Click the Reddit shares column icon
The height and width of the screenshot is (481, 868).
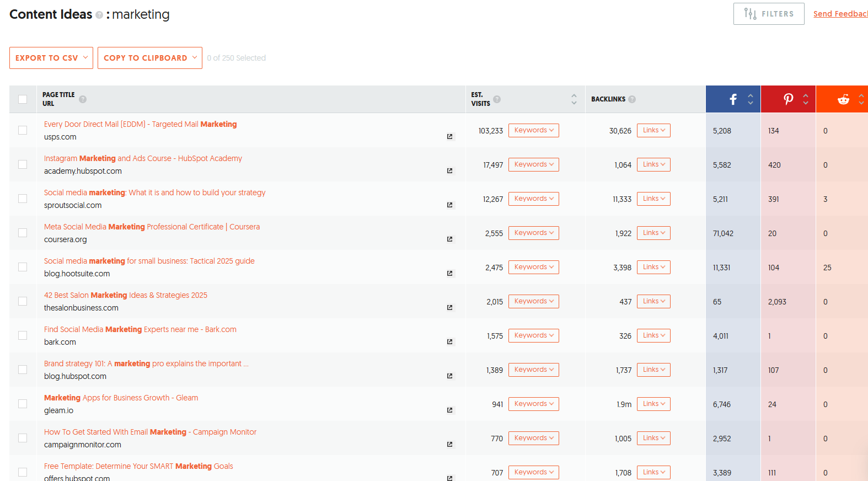click(x=843, y=99)
